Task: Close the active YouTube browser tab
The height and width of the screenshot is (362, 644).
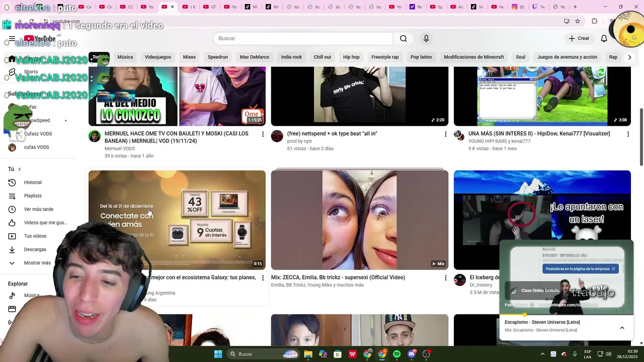Action: pos(172,7)
